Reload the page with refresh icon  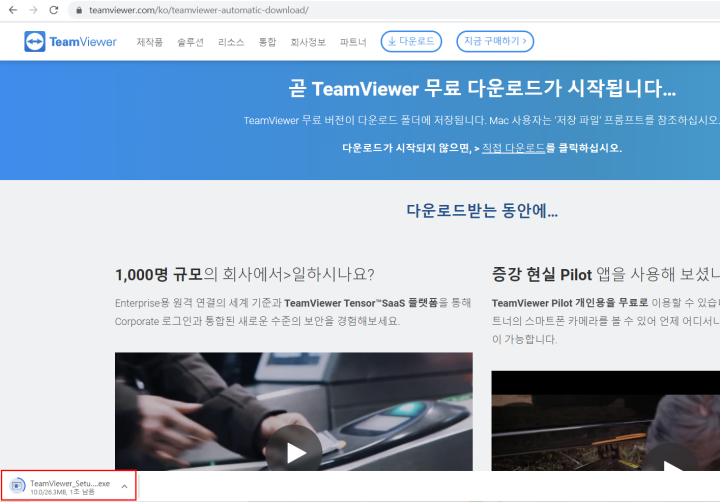pyautogui.click(x=54, y=10)
